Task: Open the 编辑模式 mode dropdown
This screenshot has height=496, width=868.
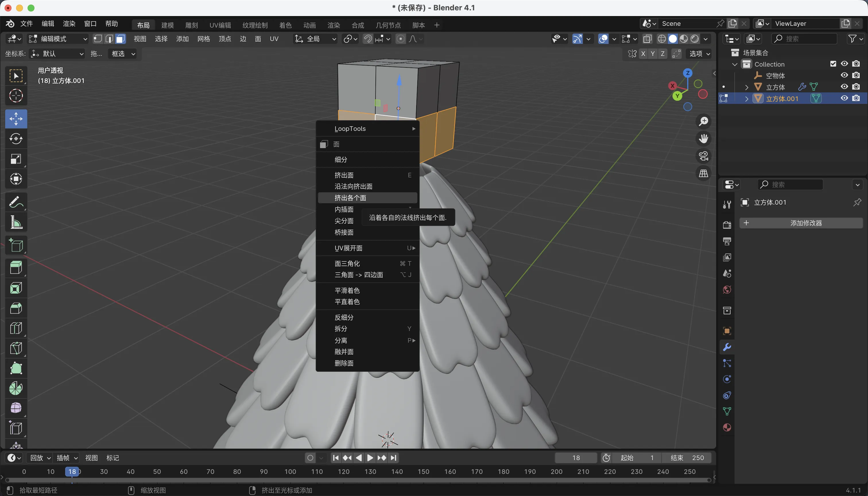Action: click(x=58, y=39)
